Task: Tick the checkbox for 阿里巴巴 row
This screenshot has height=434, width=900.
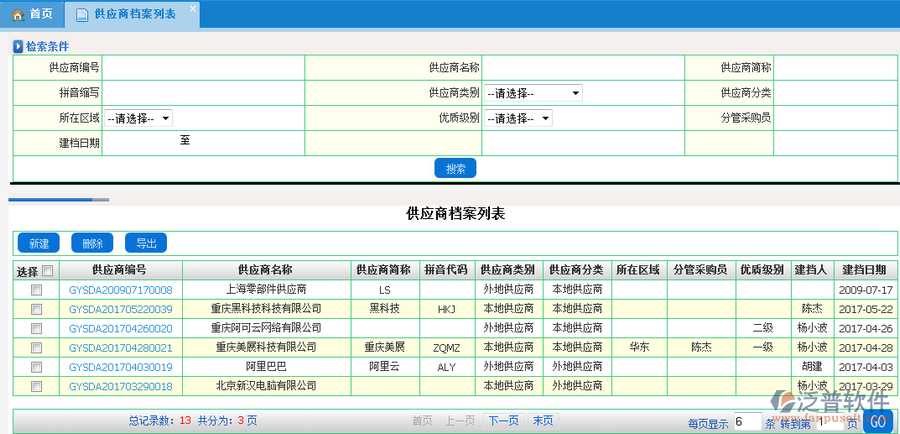Action: (x=37, y=367)
